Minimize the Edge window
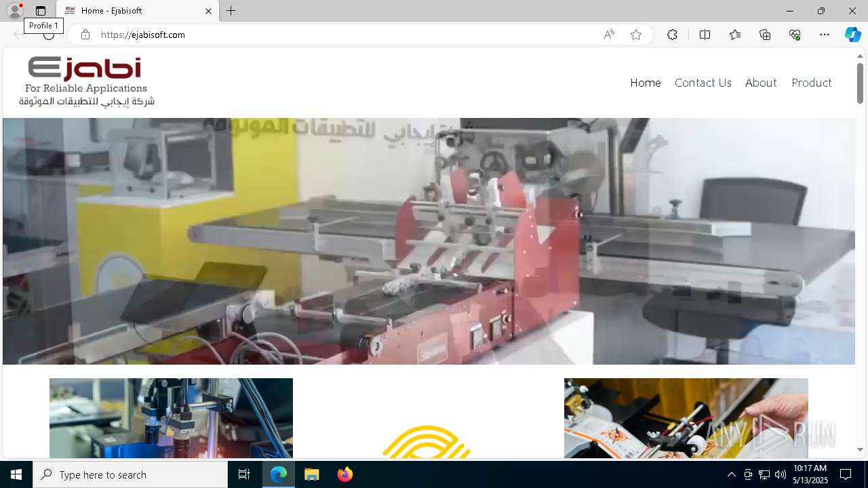This screenshot has width=868, height=488. [x=789, y=11]
